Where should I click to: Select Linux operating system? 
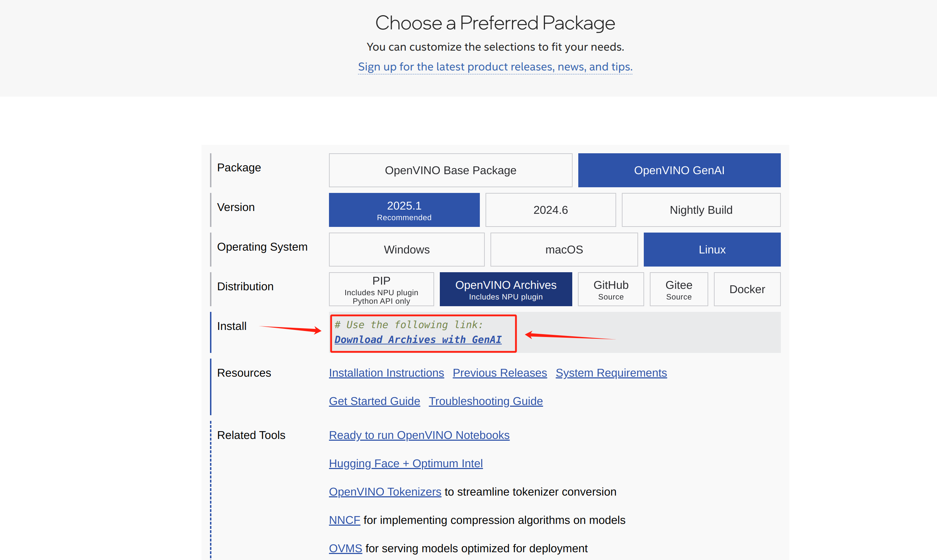(712, 250)
